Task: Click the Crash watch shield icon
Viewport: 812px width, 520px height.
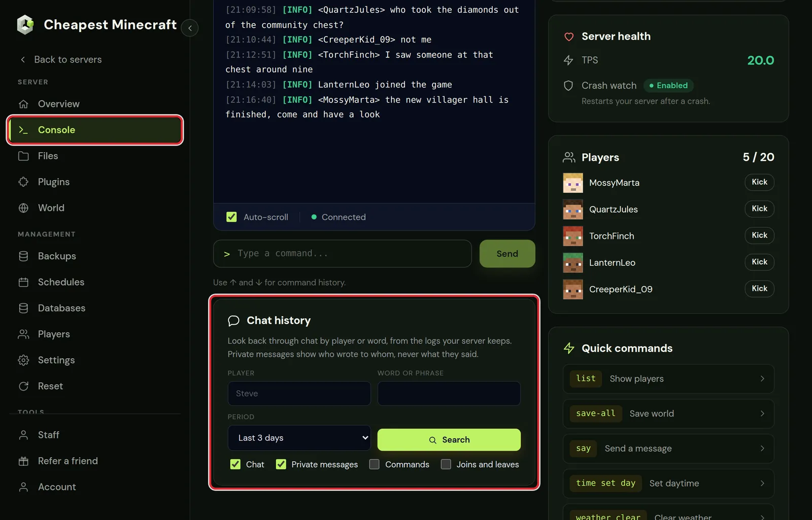Action: 568,86
